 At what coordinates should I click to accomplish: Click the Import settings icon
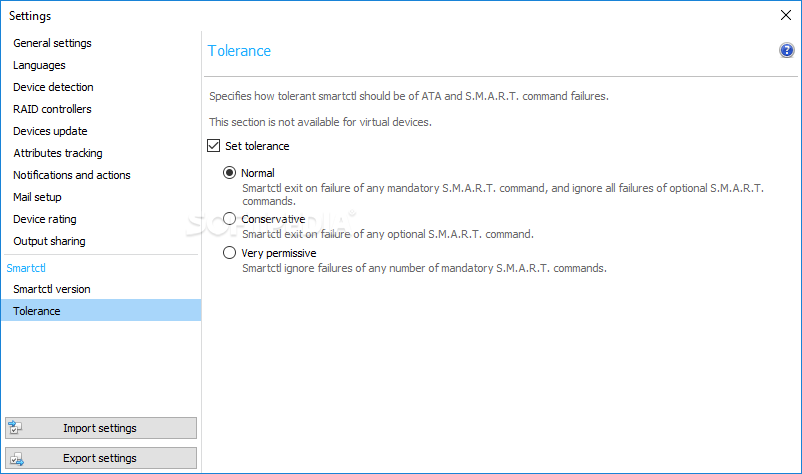tap(15, 427)
